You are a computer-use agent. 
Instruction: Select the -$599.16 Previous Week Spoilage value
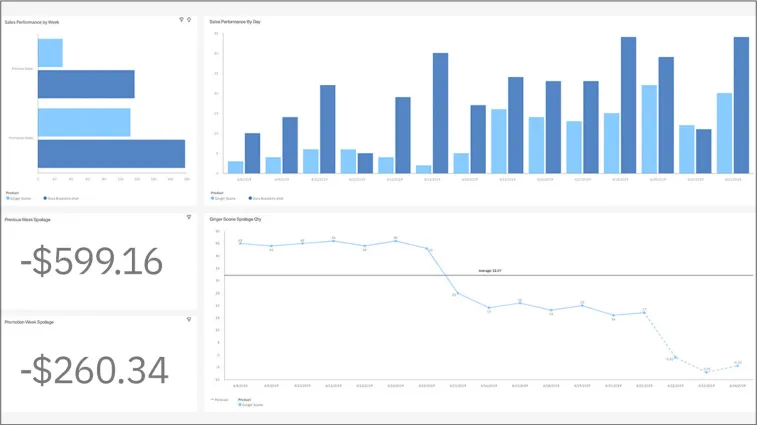coord(91,261)
